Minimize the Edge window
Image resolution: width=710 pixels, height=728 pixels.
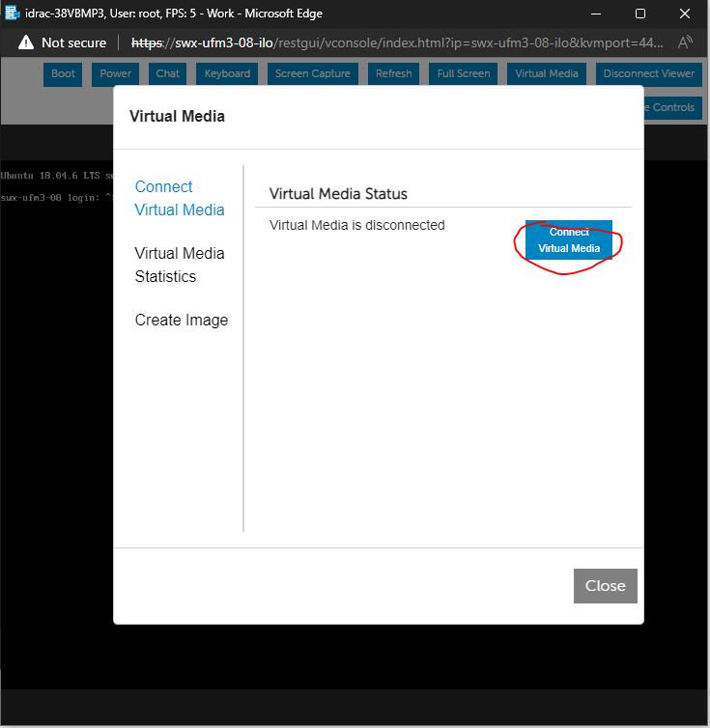coord(596,14)
